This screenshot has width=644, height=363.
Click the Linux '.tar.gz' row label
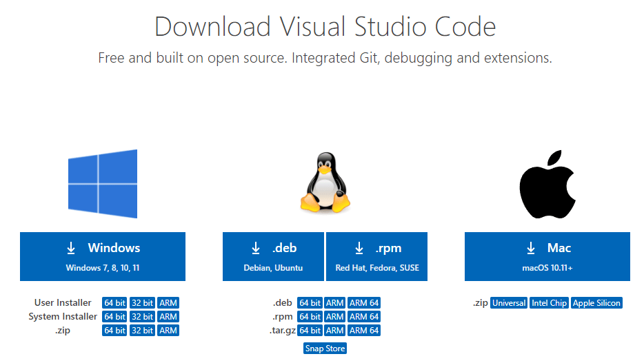click(283, 330)
